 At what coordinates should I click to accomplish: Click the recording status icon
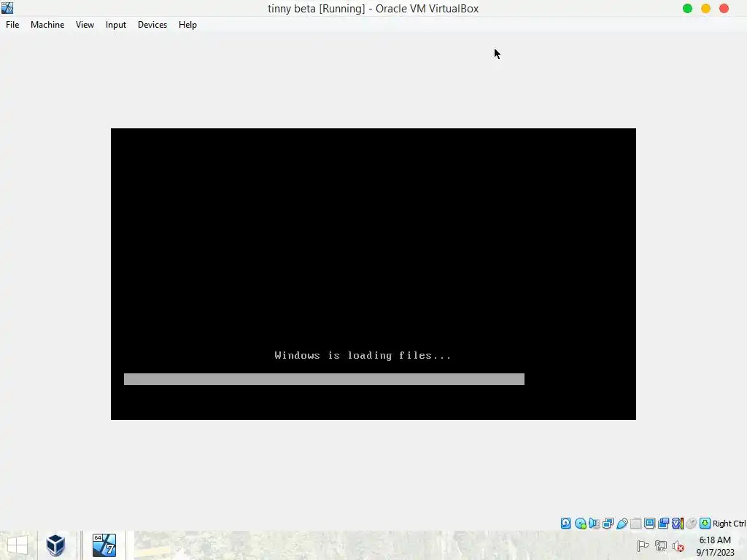(x=663, y=524)
